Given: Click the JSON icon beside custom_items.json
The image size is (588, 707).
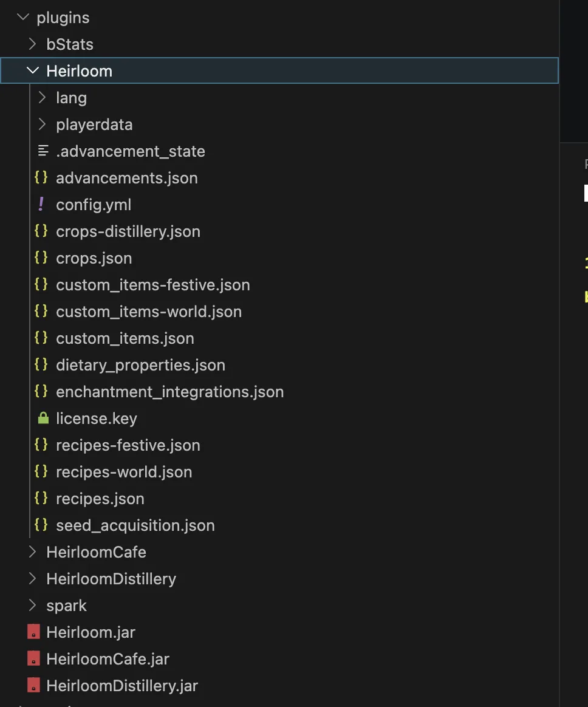Looking at the screenshot, I should [41, 338].
